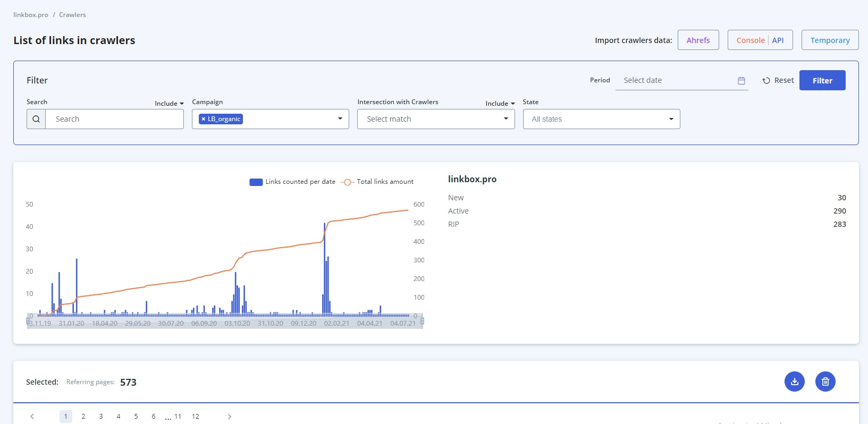The width and height of the screenshot is (868, 424).
Task: Click the New links count 30
Action: 842,198
